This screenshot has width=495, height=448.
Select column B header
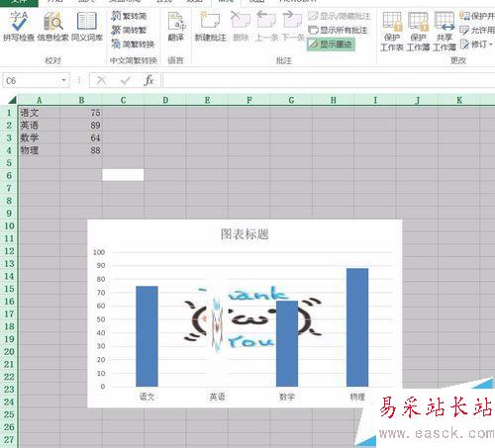pos(81,100)
